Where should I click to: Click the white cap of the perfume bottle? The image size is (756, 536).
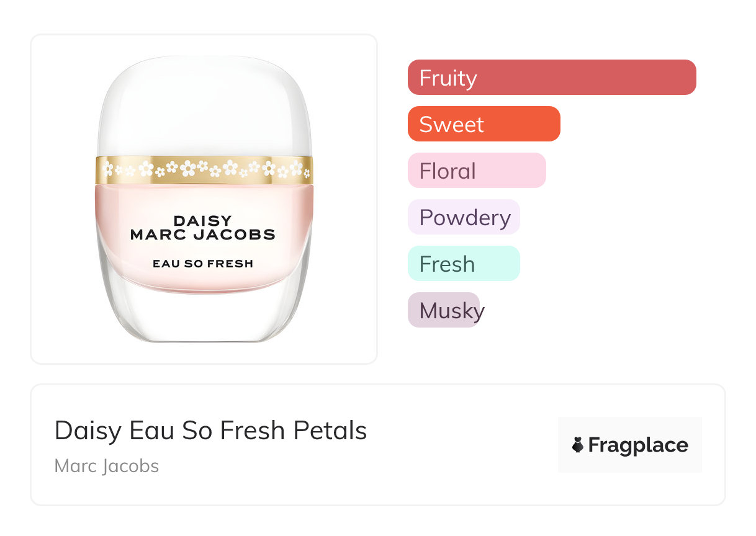[204, 105]
